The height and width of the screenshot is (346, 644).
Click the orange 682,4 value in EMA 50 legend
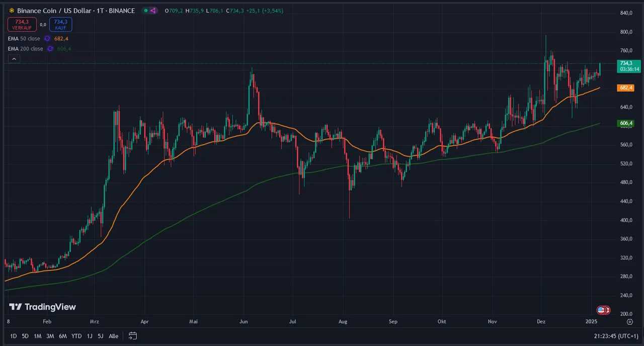click(61, 38)
